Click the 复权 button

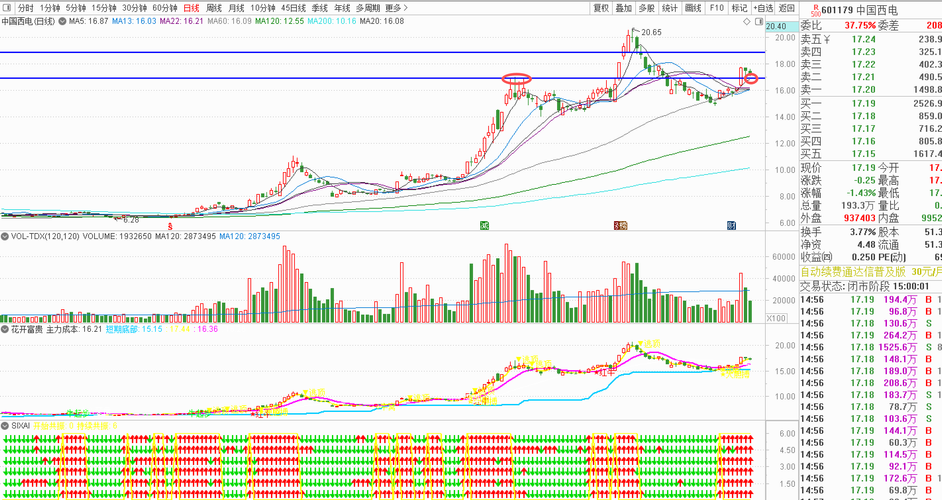(x=601, y=8)
